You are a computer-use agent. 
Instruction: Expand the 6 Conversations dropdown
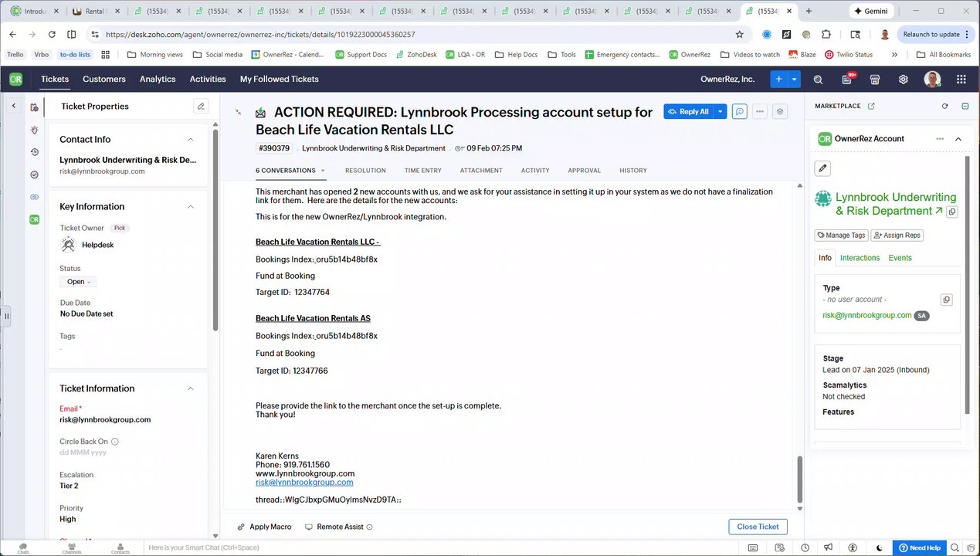click(323, 171)
